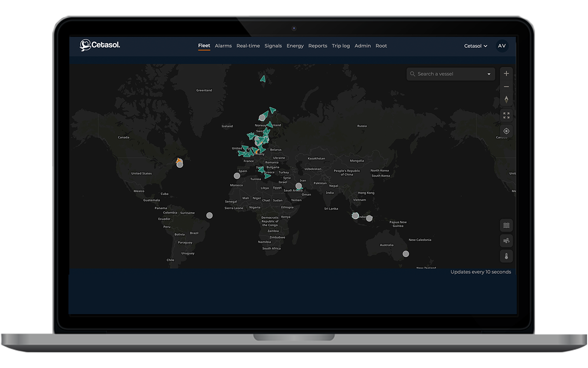588x368 pixels.
Task: Go to the Alarms tab
Action: tap(223, 46)
